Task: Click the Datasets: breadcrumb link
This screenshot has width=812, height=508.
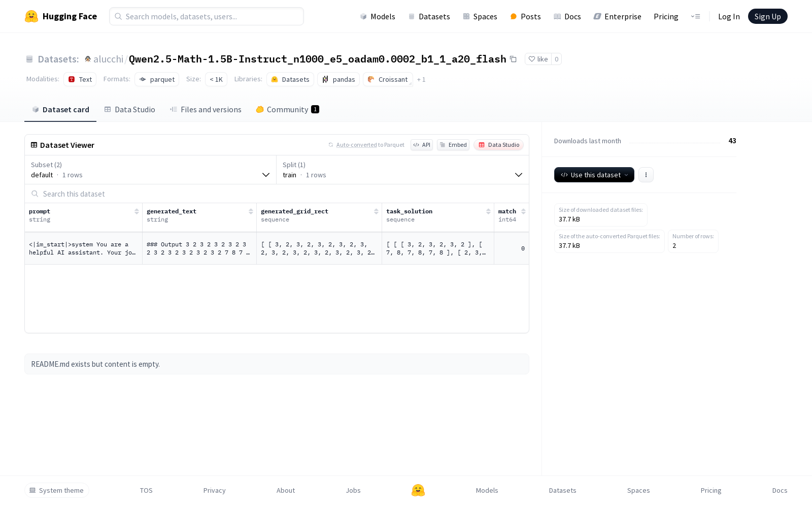Action: point(58,59)
